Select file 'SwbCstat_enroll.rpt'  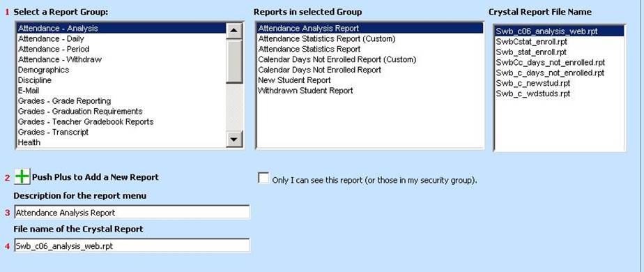(560, 42)
